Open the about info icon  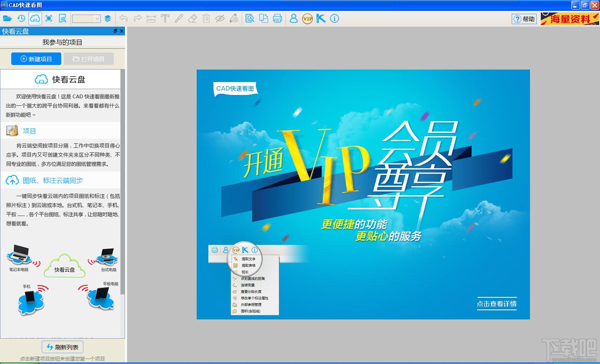(x=335, y=18)
